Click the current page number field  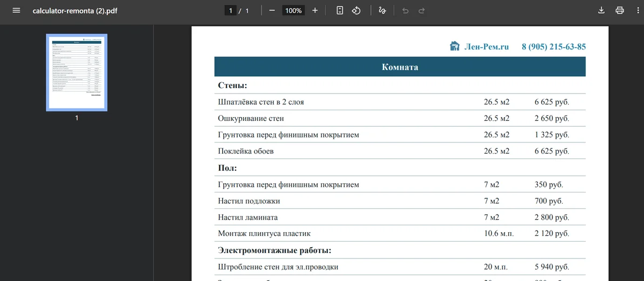[231, 11]
